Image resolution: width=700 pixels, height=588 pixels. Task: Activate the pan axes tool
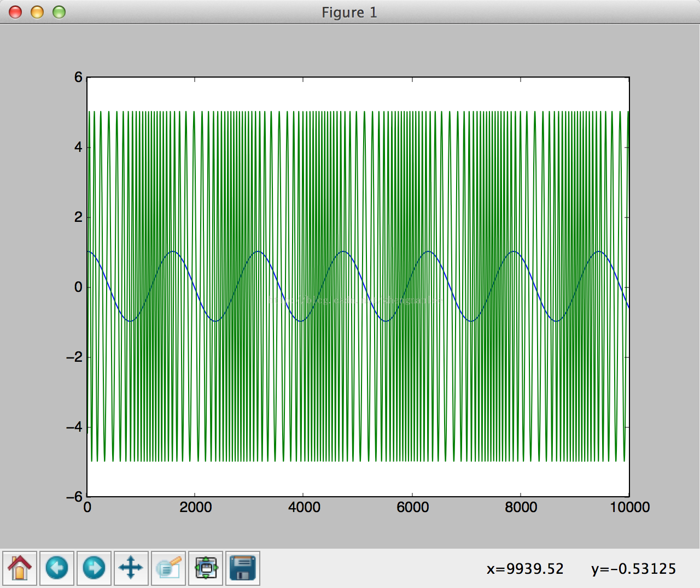131,568
